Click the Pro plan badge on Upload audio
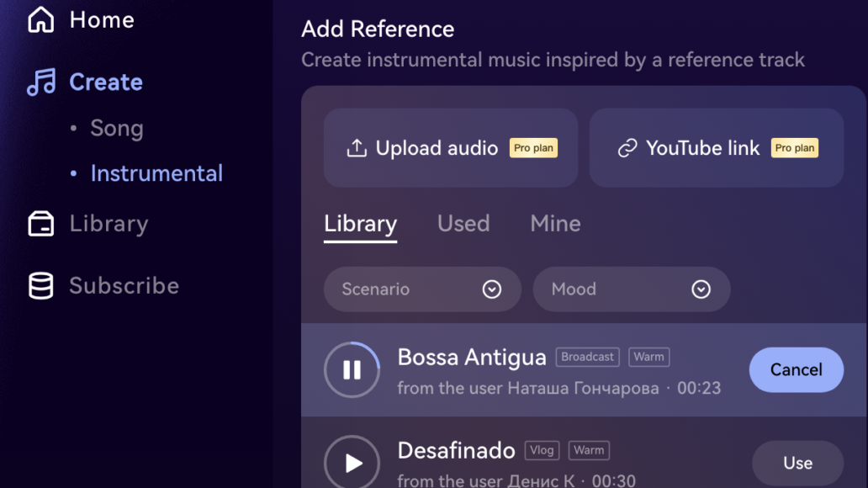Image resolution: width=868 pixels, height=488 pixels. click(x=533, y=148)
